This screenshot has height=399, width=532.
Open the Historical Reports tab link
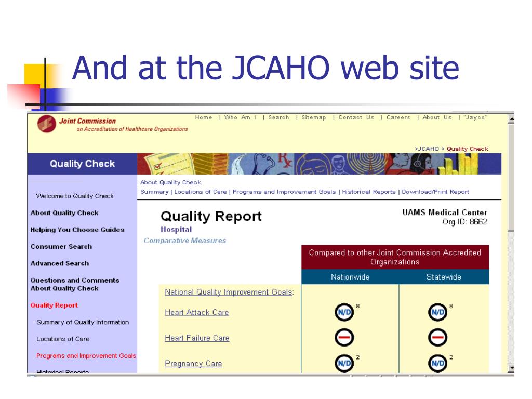(x=369, y=192)
